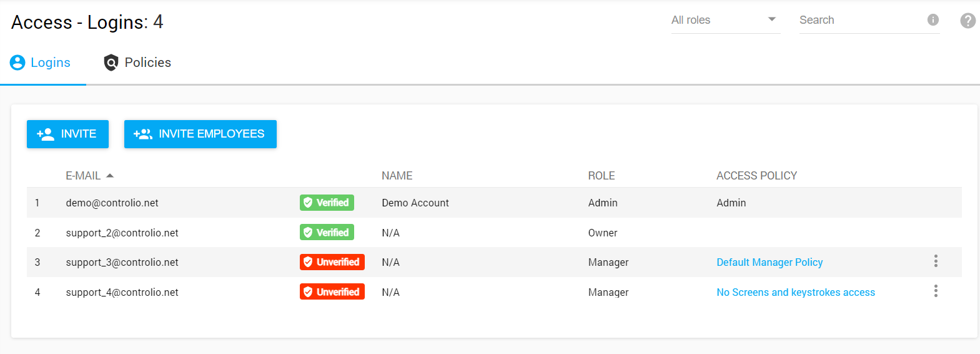Open No Screens and keystrokes access policy
This screenshot has width=980, height=354.
[795, 292]
